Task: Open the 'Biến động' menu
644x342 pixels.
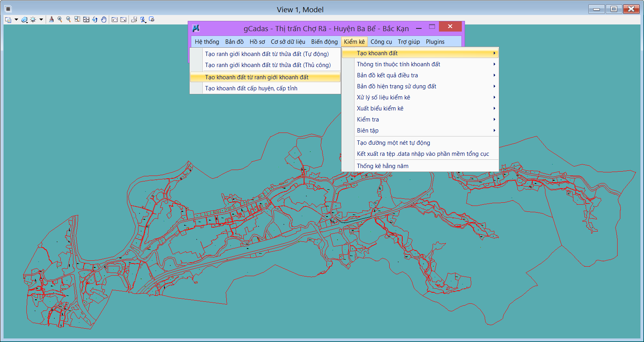Action: pyautogui.click(x=324, y=42)
